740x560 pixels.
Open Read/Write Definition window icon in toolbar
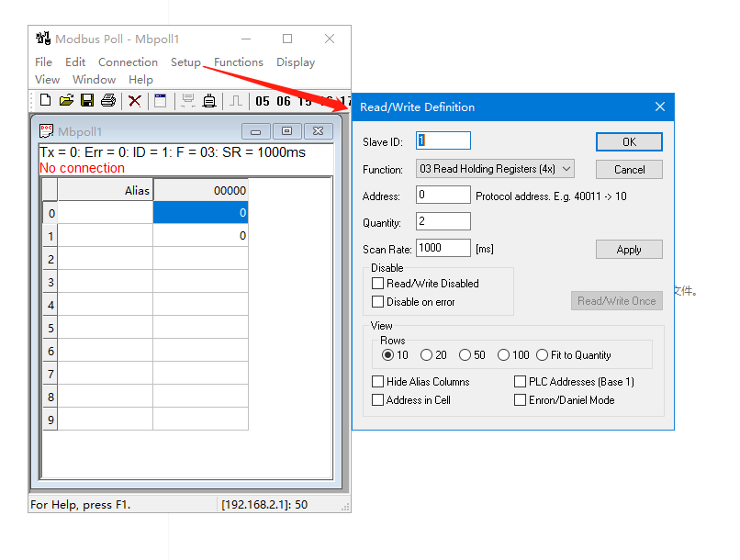tap(160, 100)
